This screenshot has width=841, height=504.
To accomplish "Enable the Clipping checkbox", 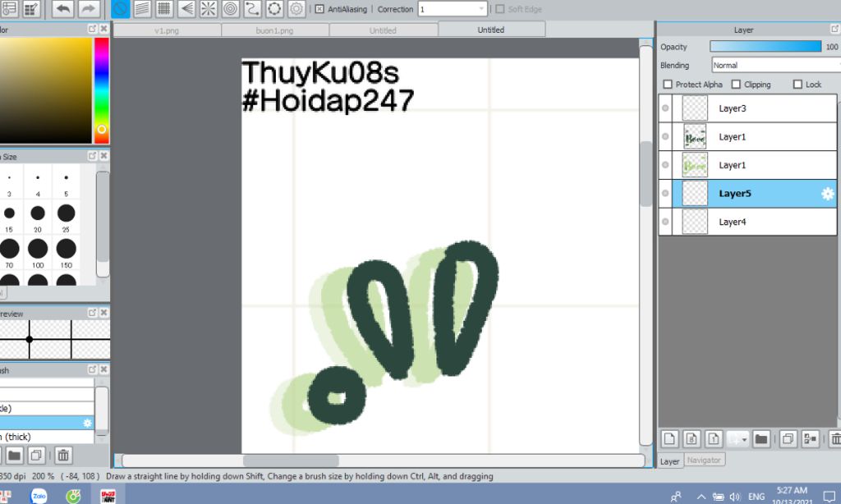I will click(x=736, y=85).
